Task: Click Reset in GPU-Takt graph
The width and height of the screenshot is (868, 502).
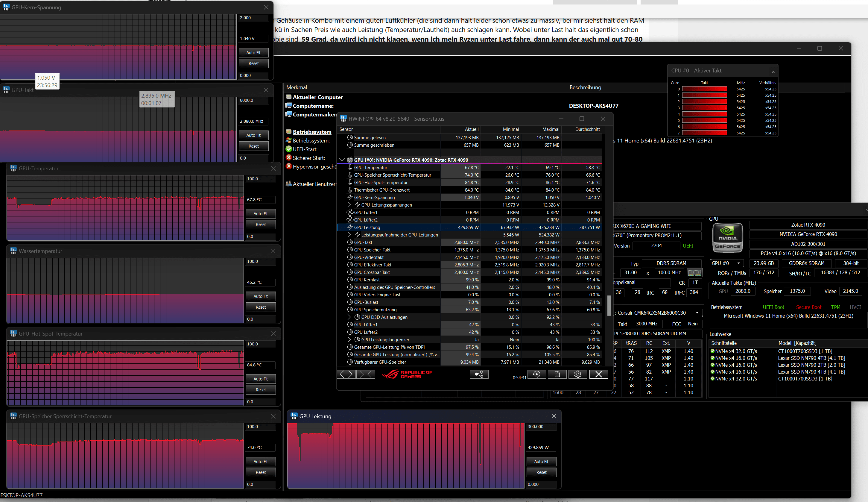Action: [x=253, y=146]
